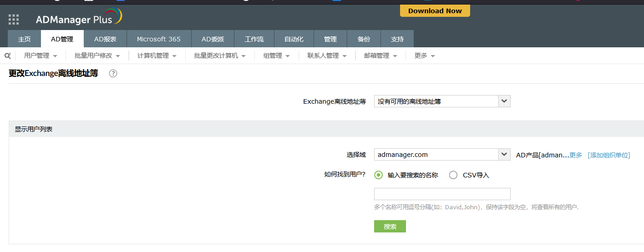Click the ADManager Plus logo

point(79,18)
